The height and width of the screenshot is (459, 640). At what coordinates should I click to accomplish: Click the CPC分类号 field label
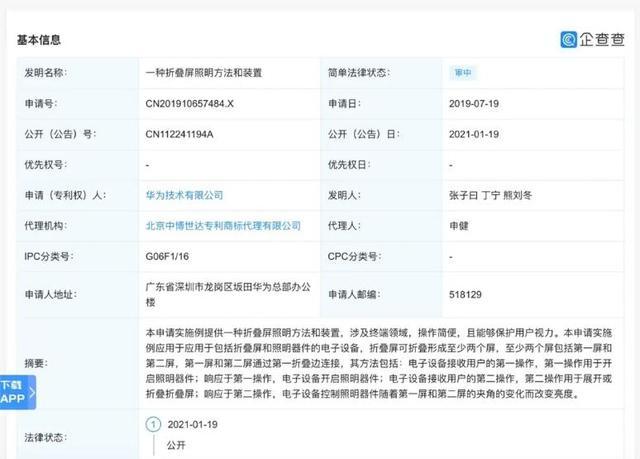click(354, 257)
